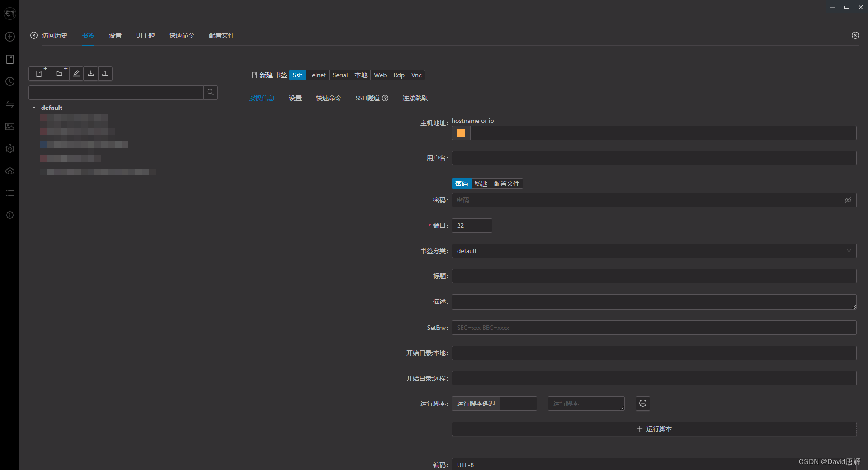The height and width of the screenshot is (470, 868).
Task: Create a new bookmark with the toolbar icon
Action: pyautogui.click(x=39, y=74)
